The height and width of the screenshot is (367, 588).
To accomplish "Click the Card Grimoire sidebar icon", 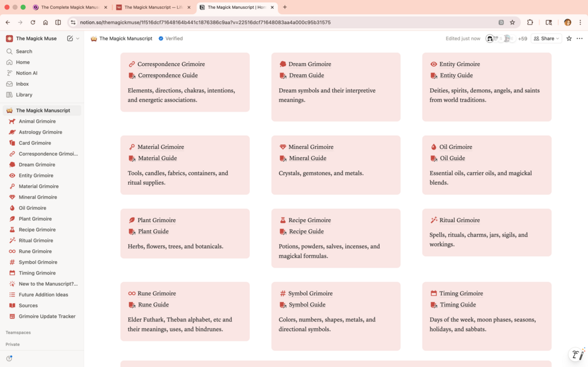I will point(12,143).
